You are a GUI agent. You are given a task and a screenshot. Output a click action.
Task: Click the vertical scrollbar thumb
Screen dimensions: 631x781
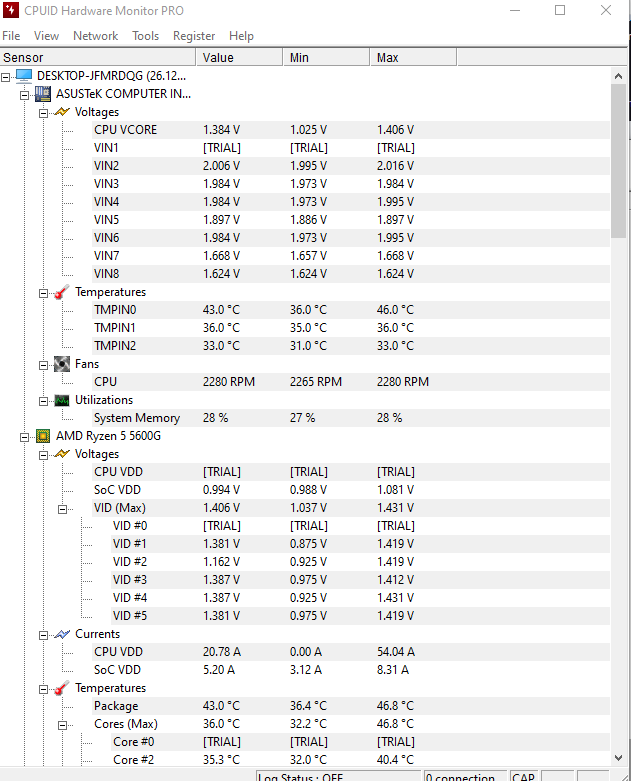click(619, 161)
